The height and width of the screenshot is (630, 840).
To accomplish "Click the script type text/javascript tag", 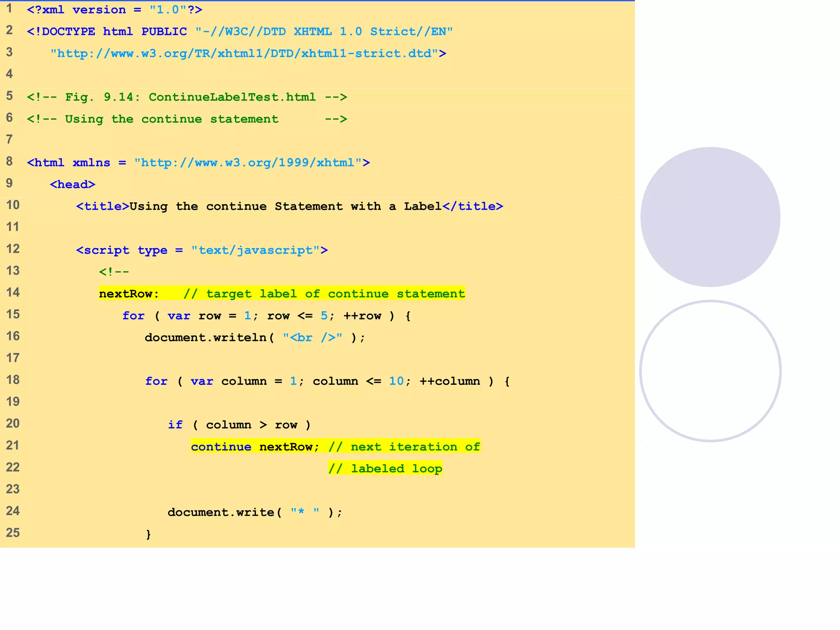I will click(202, 250).
